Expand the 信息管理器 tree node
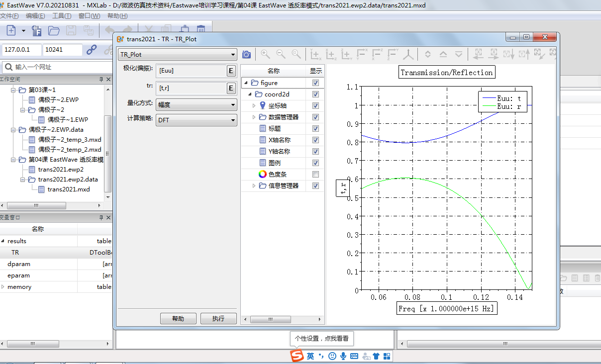 coord(254,186)
